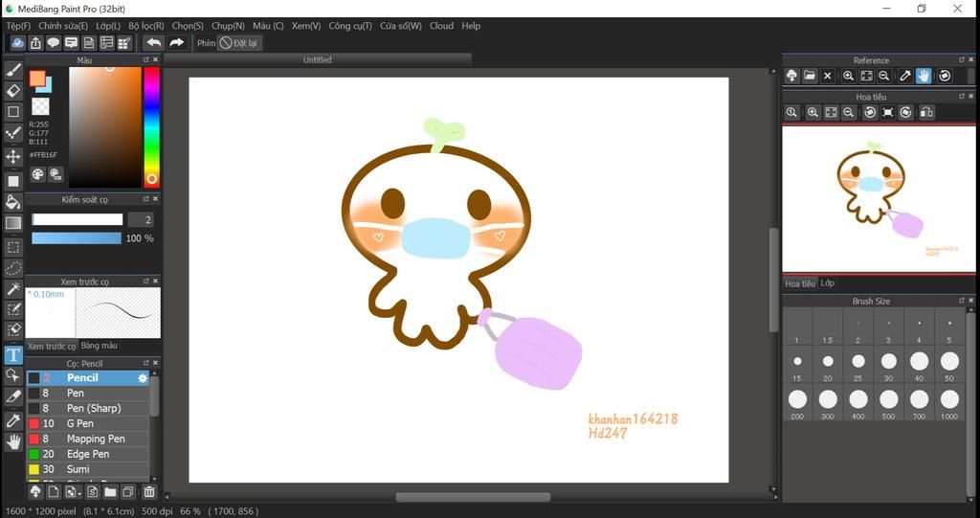Choose the Select Eraser tool
The height and width of the screenshot is (518, 980).
[13, 330]
